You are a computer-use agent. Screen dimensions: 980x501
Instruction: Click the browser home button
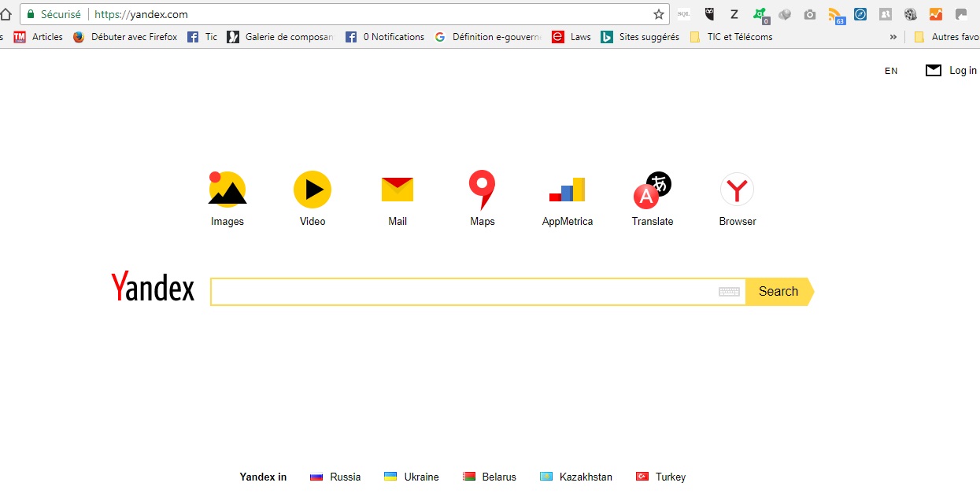(x=6, y=14)
